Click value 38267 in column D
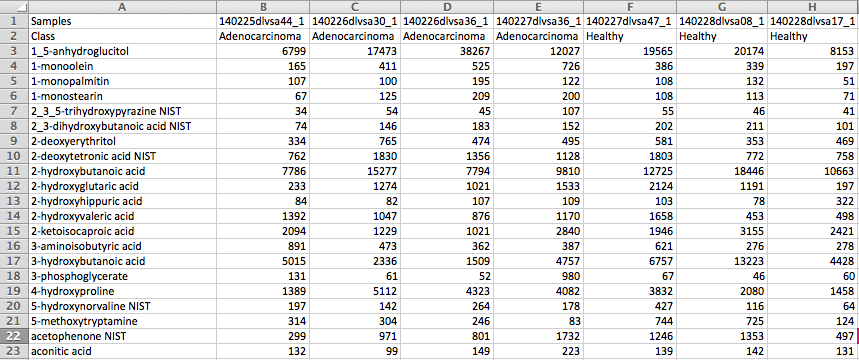This screenshot has height=360, width=859. coord(447,52)
